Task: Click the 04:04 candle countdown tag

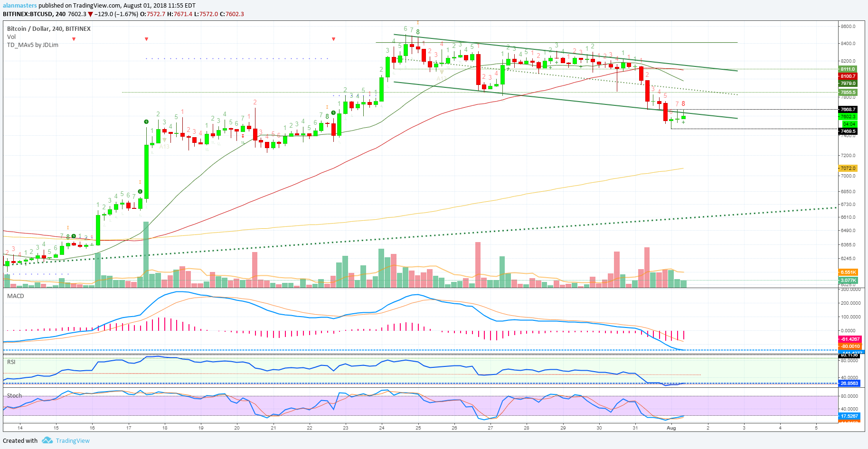Action: point(849,124)
